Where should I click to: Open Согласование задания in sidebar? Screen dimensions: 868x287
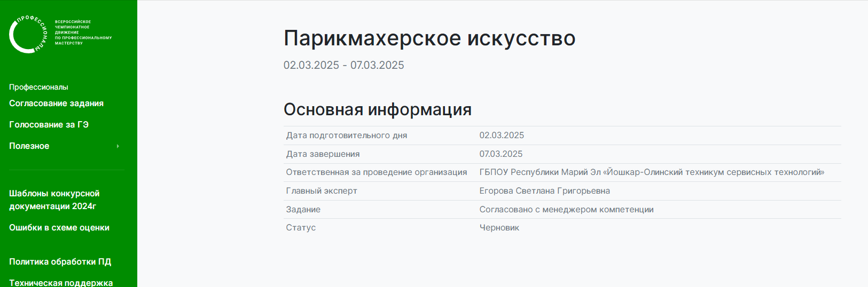[56, 103]
